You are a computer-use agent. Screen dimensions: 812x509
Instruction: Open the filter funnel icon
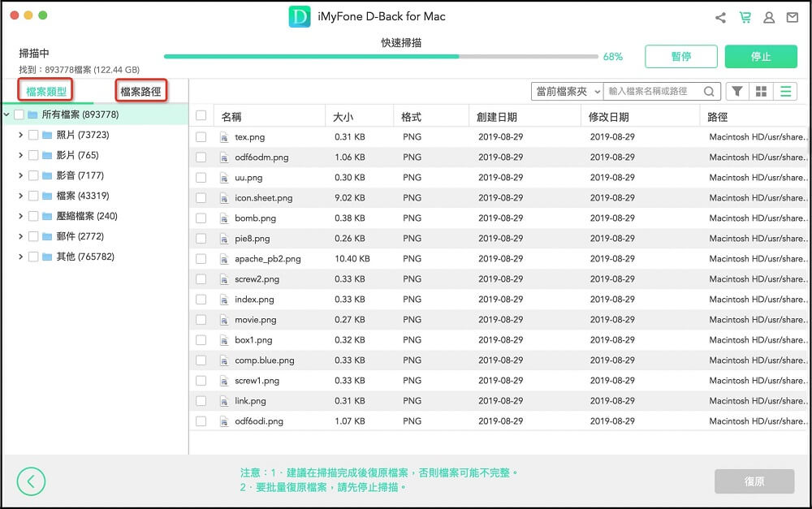(x=736, y=92)
